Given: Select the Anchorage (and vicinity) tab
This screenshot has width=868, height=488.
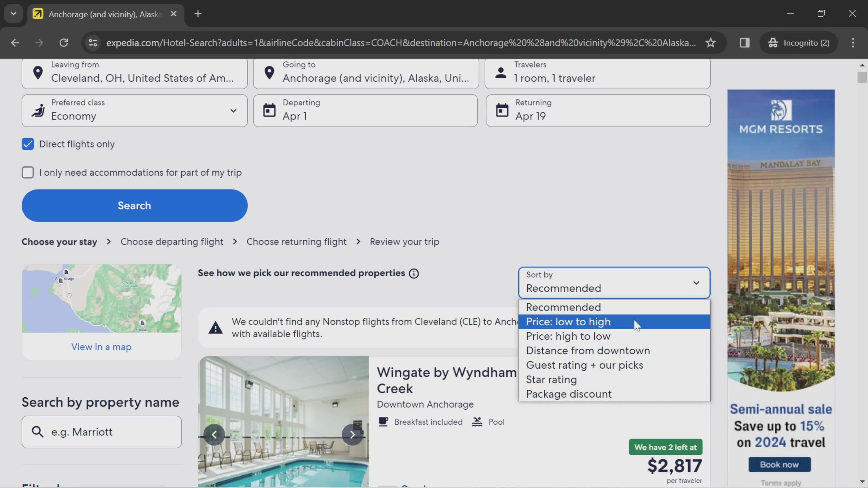Looking at the screenshot, I should [105, 14].
